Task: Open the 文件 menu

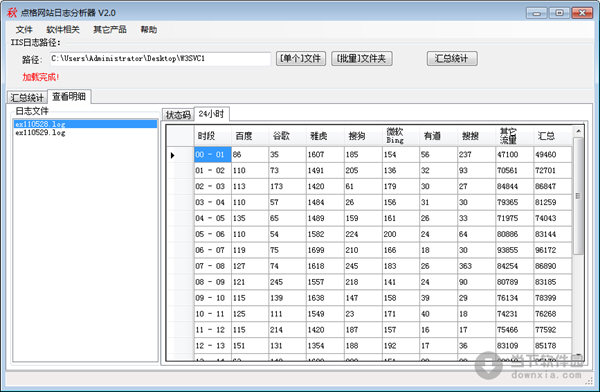Action: [x=24, y=29]
